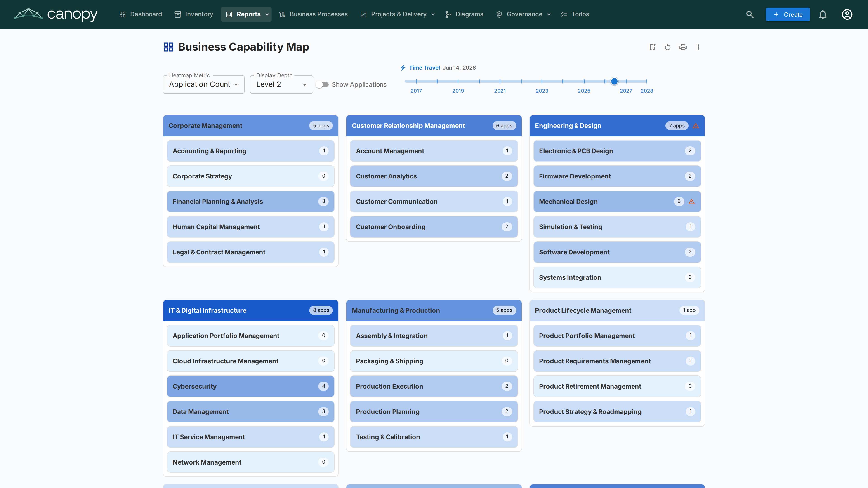Image resolution: width=868 pixels, height=488 pixels.
Task: Click the Governance shield icon
Action: pyautogui.click(x=499, y=14)
